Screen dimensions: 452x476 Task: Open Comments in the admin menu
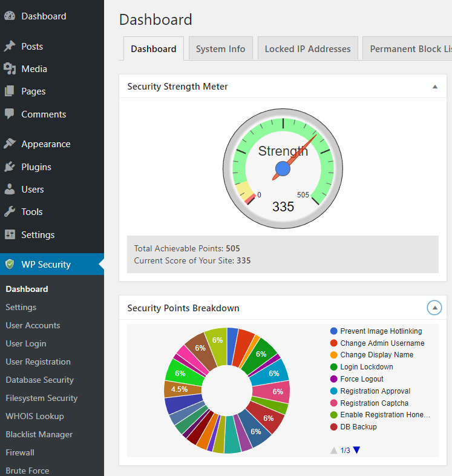[x=44, y=114]
